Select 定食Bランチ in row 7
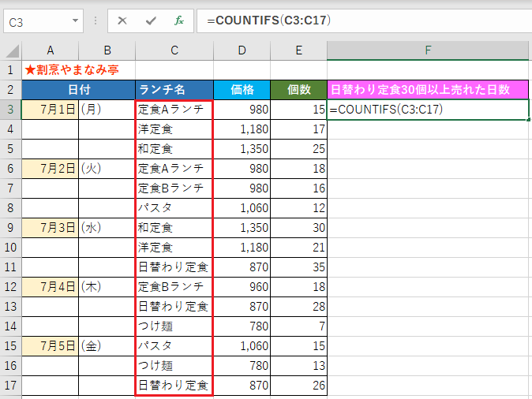 pyautogui.click(x=174, y=188)
